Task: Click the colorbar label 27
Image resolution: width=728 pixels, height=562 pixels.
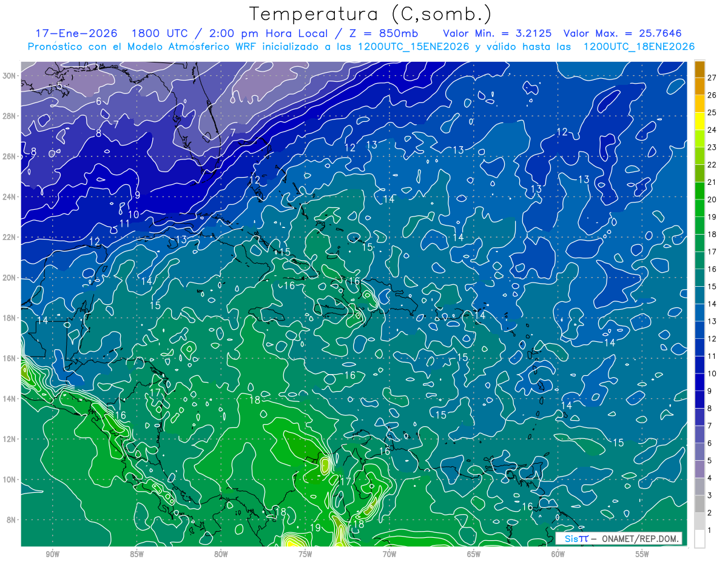Action: click(712, 78)
